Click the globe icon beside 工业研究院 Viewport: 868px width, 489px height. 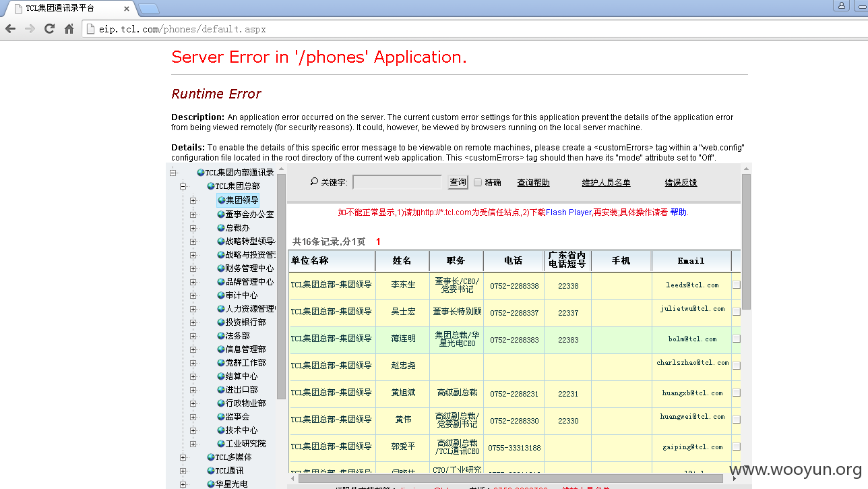coord(221,443)
